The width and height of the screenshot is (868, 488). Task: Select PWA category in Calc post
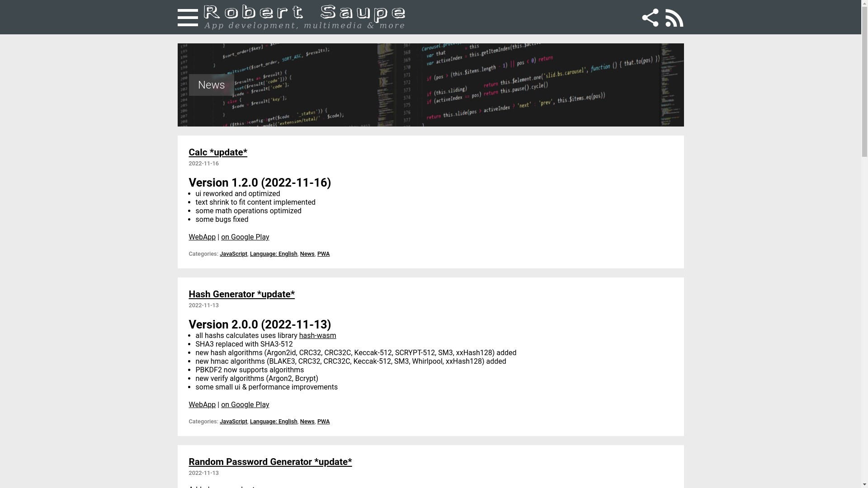point(323,254)
